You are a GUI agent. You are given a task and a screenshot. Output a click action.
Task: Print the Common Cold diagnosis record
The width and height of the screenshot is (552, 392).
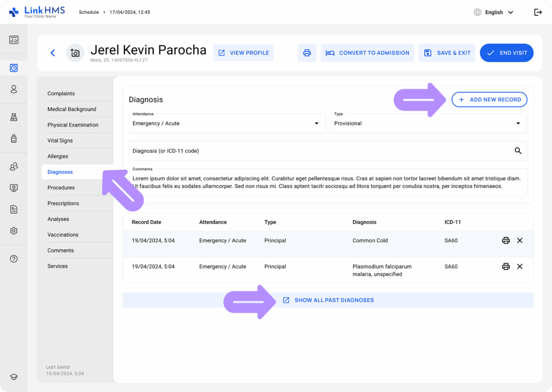click(506, 241)
